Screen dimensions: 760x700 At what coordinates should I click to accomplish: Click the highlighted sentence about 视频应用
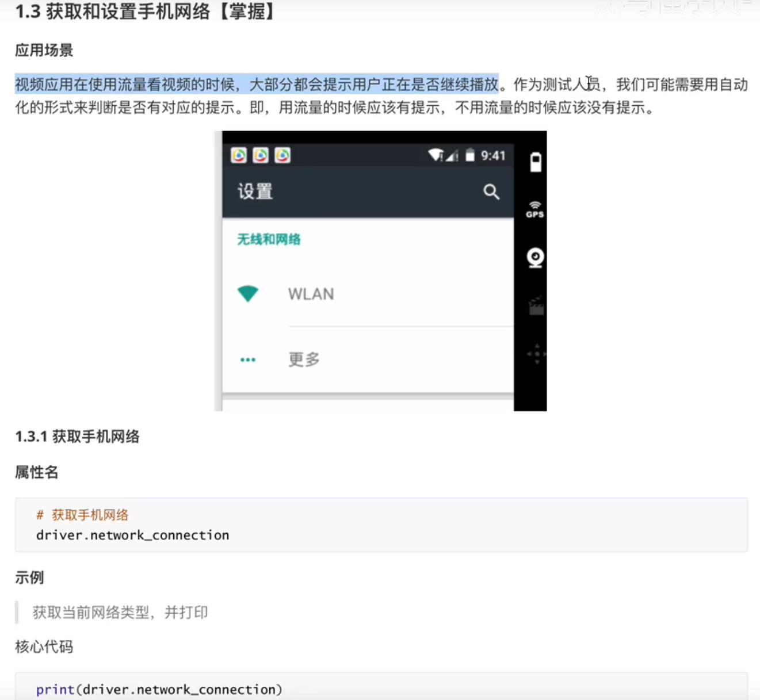257,85
